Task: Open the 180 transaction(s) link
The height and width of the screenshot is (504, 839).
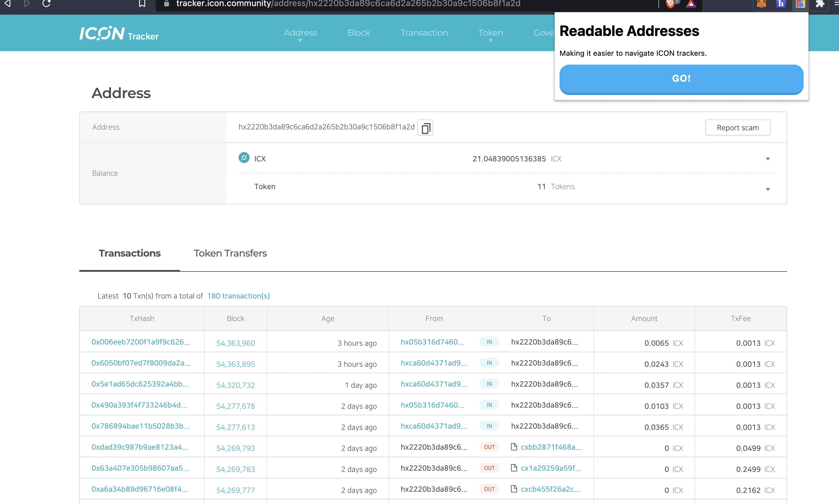Action: pos(238,296)
